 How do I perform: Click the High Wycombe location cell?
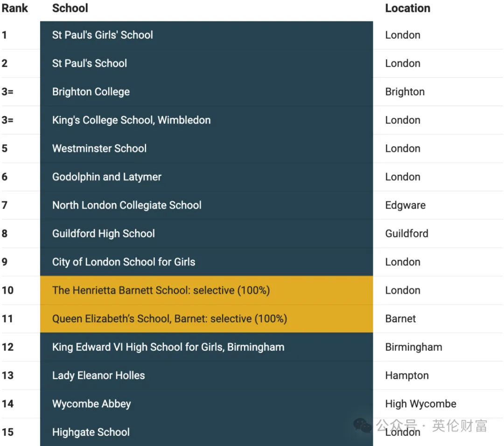click(x=421, y=404)
